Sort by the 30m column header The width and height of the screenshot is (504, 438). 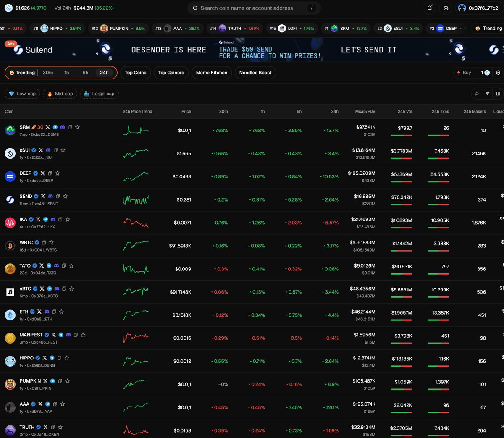[x=223, y=111]
